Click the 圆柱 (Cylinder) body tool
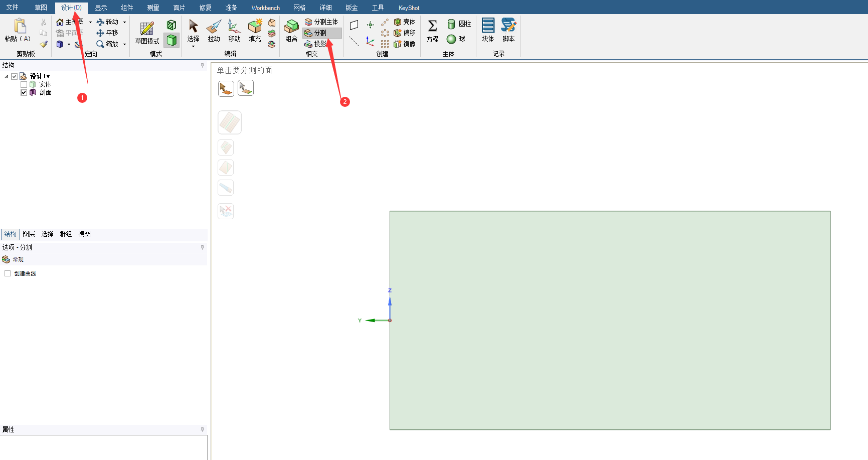The width and height of the screenshot is (868, 460). pos(459,24)
